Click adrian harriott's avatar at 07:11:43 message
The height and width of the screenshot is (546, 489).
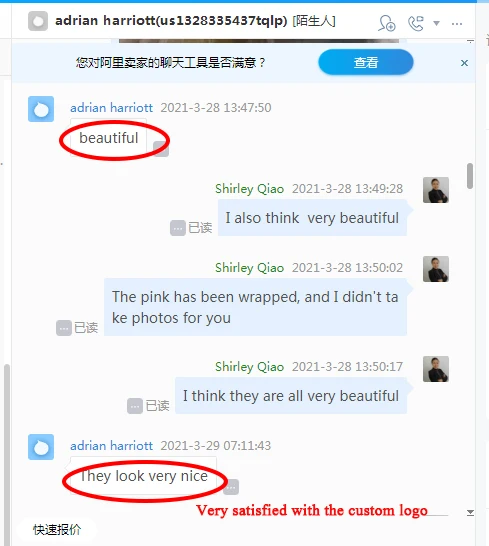[x=41, y=447]
